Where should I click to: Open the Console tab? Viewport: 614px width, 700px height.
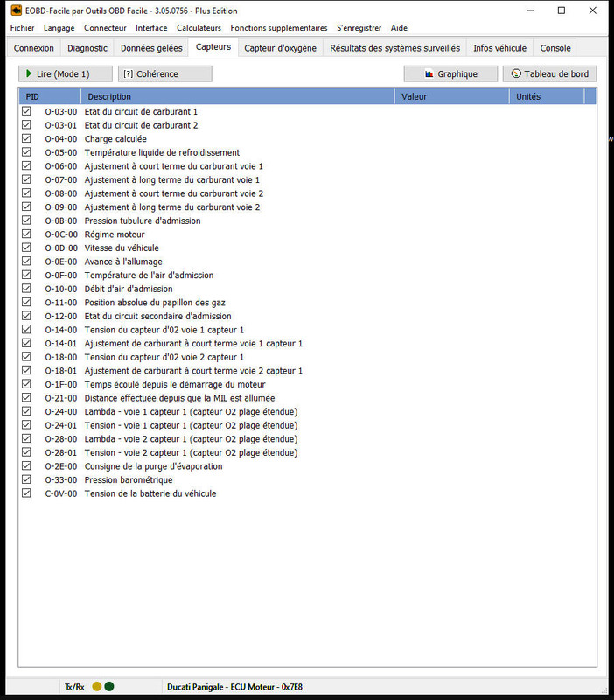tap(555, 48)
